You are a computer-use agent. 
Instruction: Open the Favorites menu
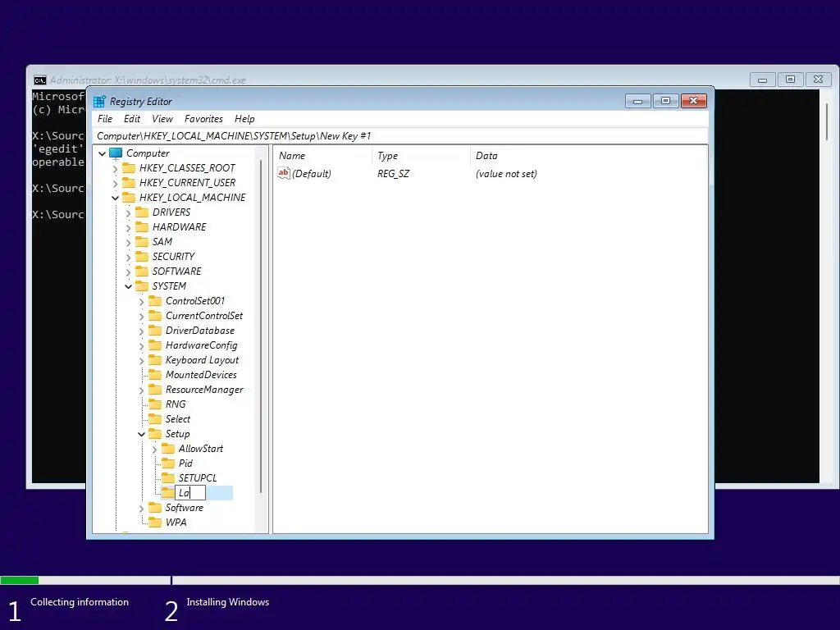(203, 119)
